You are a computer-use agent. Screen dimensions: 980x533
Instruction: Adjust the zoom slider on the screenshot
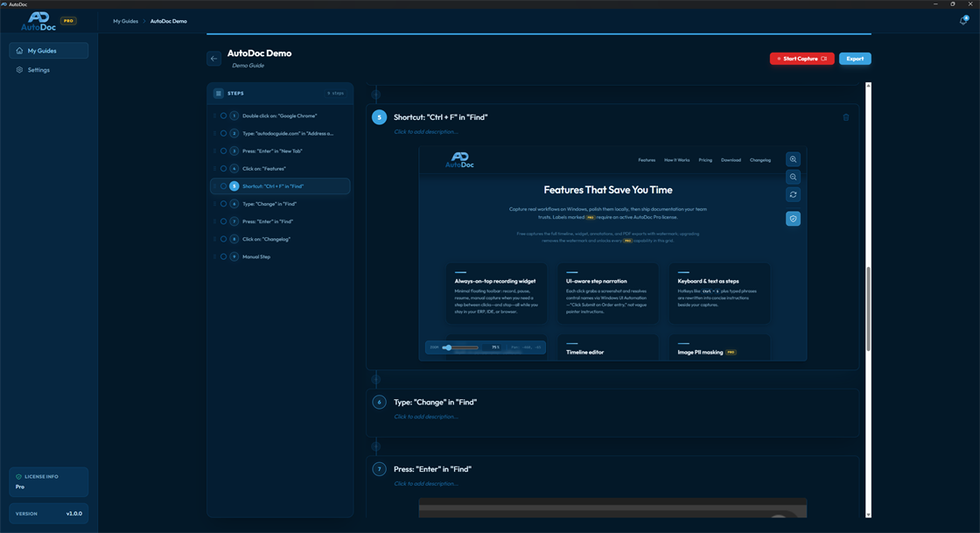tap(460, 347)
